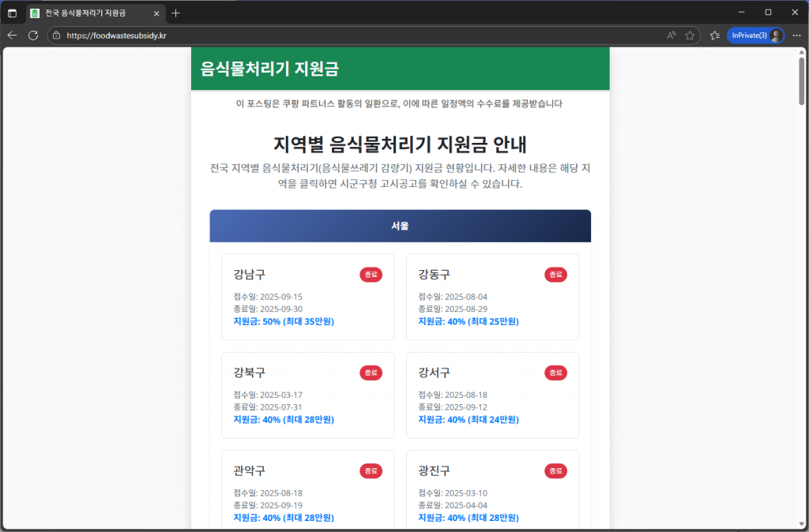This screenshot has width=809, height=532.
Task: Add page to favorites with star icon
Action: [690, 36]
